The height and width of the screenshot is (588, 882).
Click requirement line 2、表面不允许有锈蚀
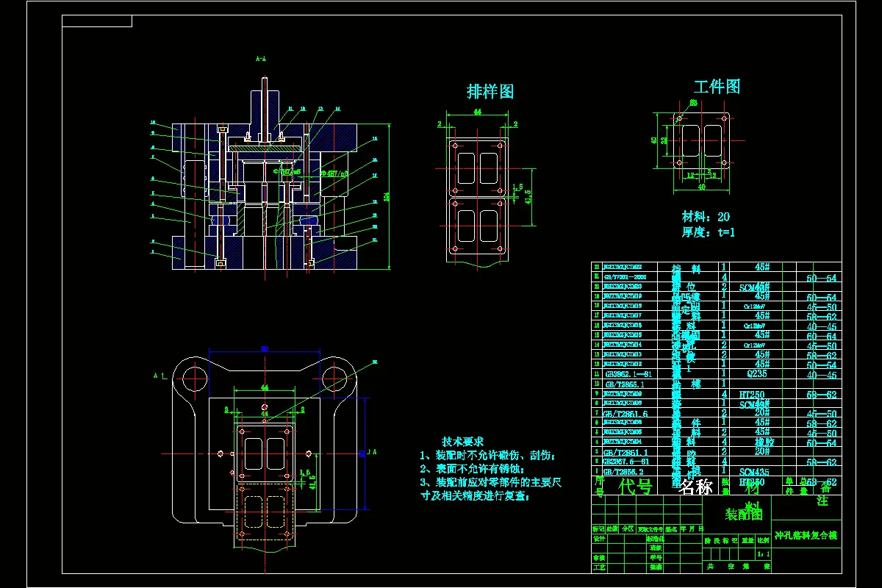coord(472,469)
